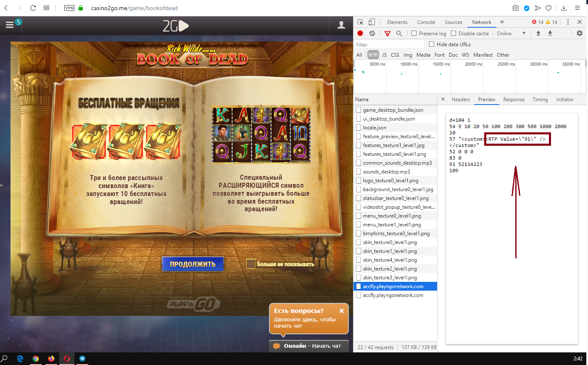The image size is (588, 365).
Task: Import HAR file upload icon
Action: click(x=538, y=33)
